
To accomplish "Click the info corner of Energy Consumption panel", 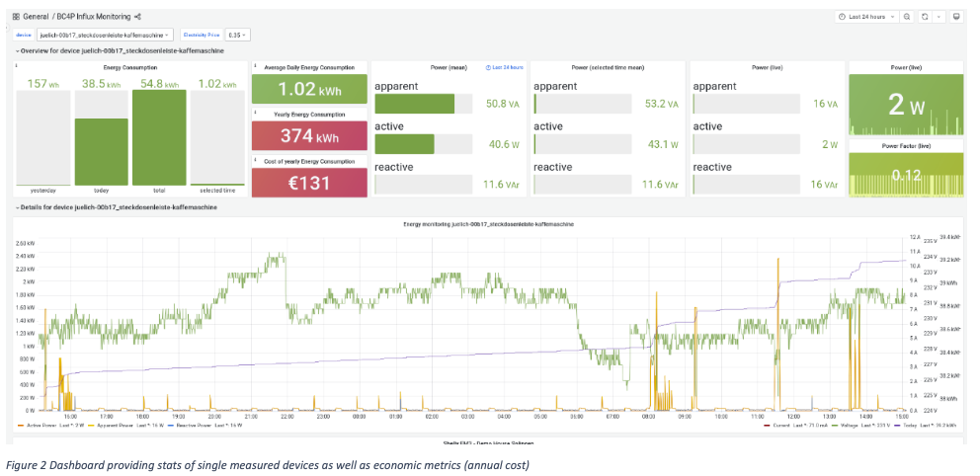I will [16, 65].
